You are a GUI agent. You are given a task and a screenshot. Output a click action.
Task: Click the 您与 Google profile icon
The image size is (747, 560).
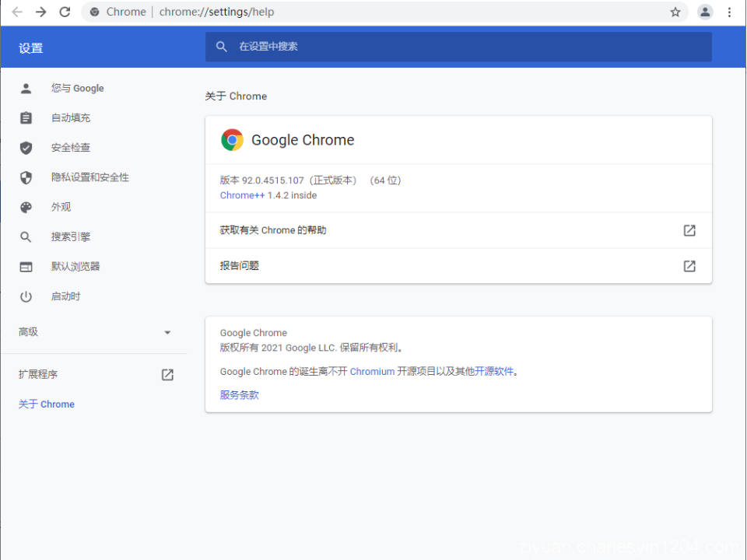click(x=26, y=88)
